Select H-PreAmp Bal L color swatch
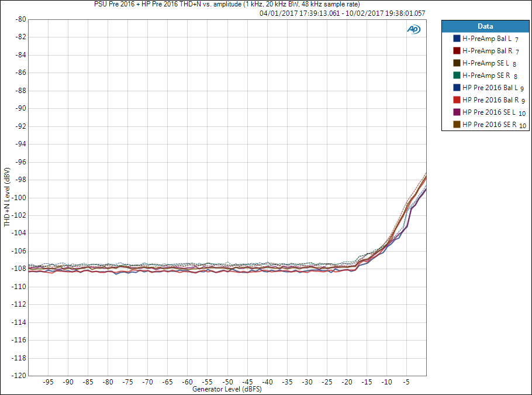Viewport: 532px width, 395px height. [457, 39]
